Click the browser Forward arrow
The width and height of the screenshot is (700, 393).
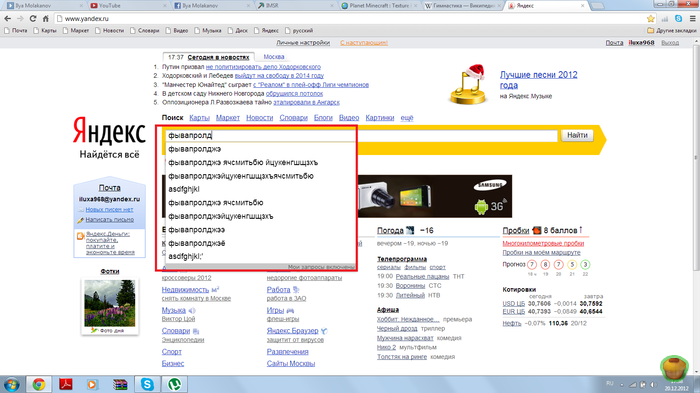click(x=20, y=19)
